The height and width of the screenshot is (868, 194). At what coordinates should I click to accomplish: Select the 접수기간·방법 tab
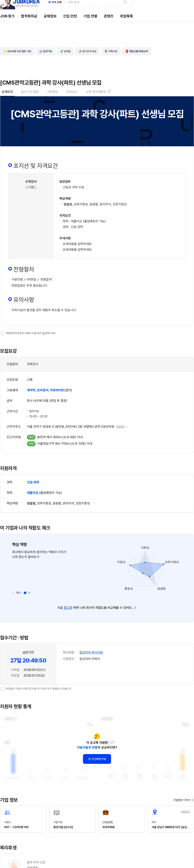pos(30,92)
